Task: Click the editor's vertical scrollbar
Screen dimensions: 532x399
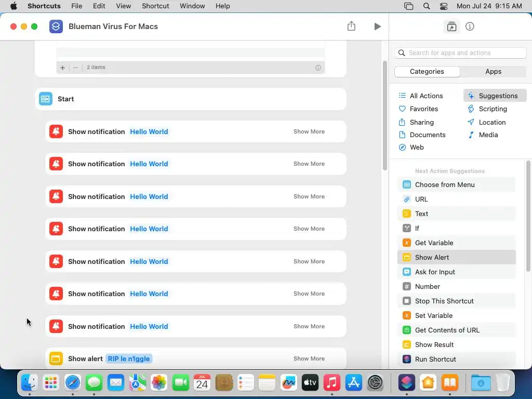Action: pyautogui.click(x=385, y=116)
